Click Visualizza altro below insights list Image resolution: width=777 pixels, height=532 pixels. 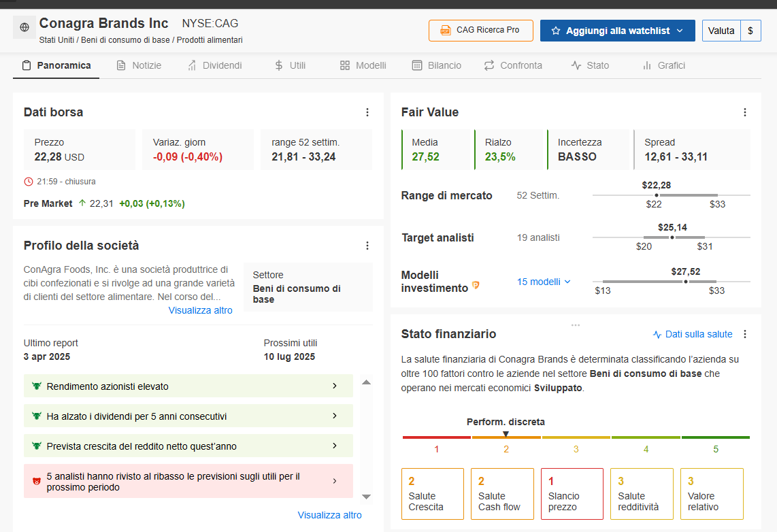[329, 515]
